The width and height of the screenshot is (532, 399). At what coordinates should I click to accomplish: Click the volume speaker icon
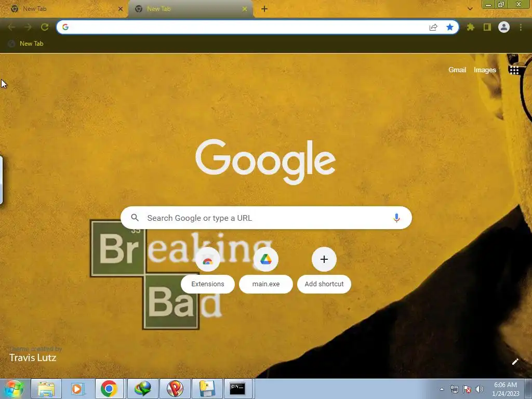(x=480, y=389)
